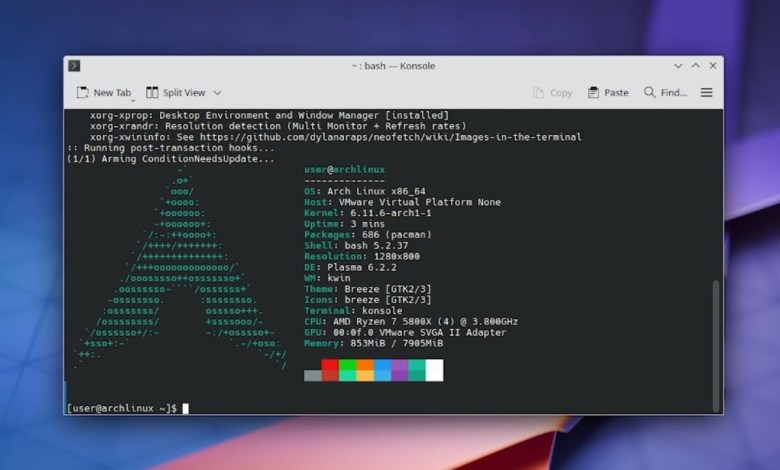This screenshot has width=780, height=470.
Task: Click the user@archlinux header text
Action: click(345, 170)
